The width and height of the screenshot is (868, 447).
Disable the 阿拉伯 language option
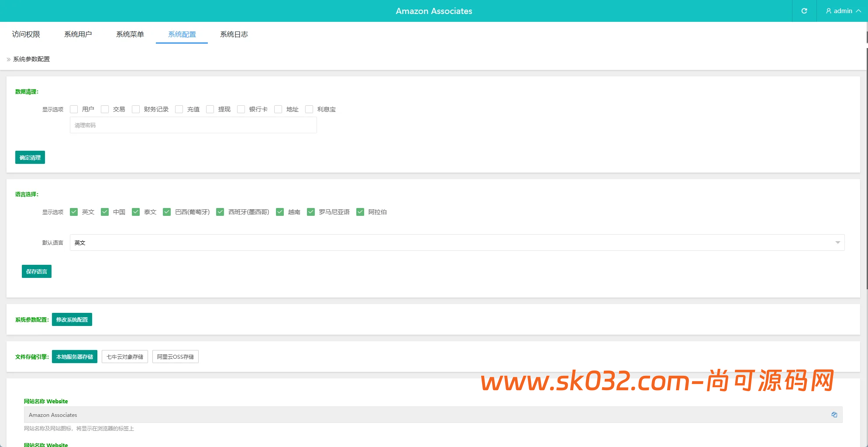click(360, 212)
